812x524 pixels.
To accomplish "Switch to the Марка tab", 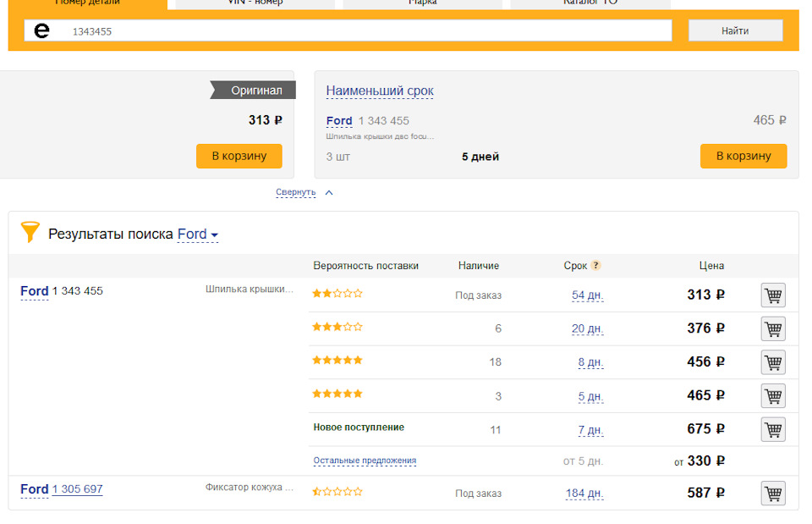I will 422,3.
